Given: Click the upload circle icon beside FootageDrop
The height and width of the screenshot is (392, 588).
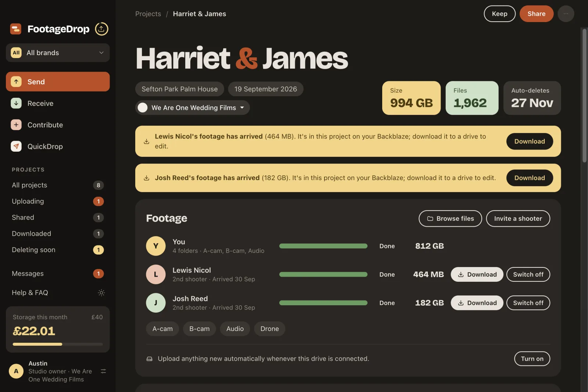Looking at the screenshot, I should (x=102, y=29).
